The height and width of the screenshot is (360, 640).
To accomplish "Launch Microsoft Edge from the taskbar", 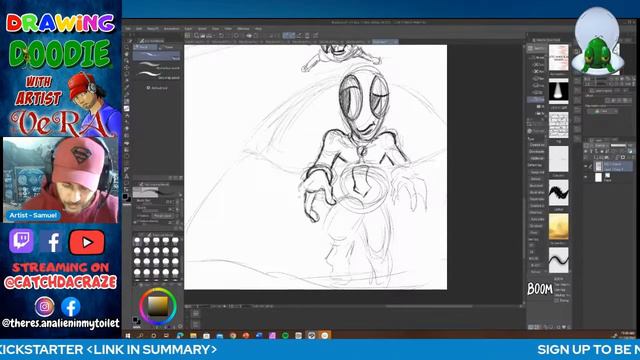I will pyautogui.click(x=180, y=336).
